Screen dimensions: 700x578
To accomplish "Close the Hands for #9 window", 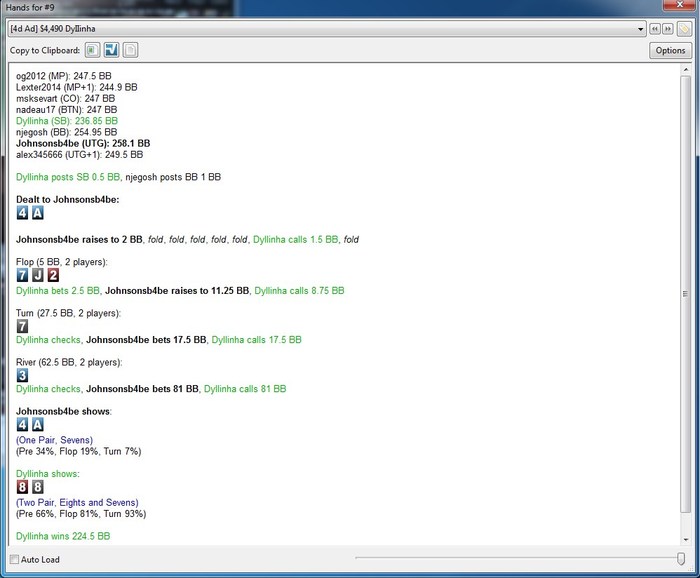I will point(679,4).
